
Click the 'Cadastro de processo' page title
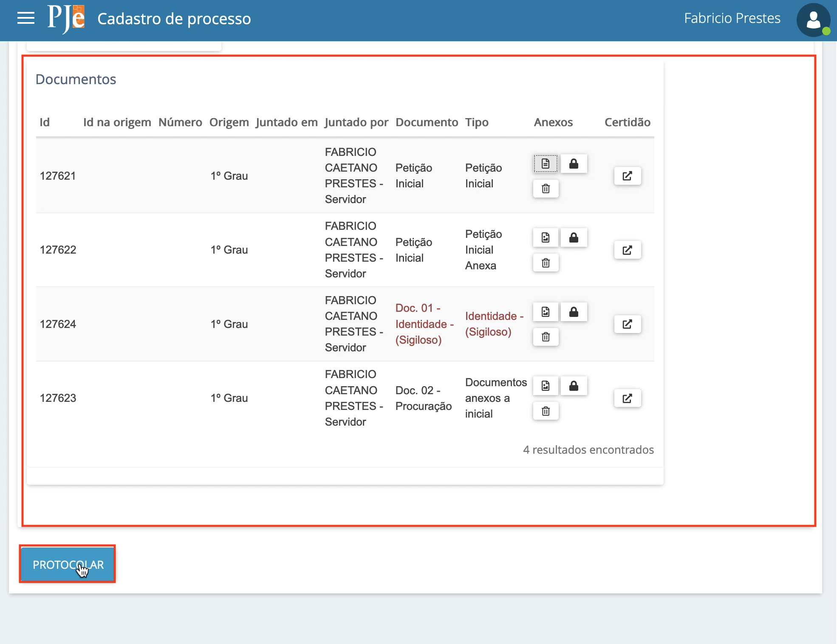point(174,19)
